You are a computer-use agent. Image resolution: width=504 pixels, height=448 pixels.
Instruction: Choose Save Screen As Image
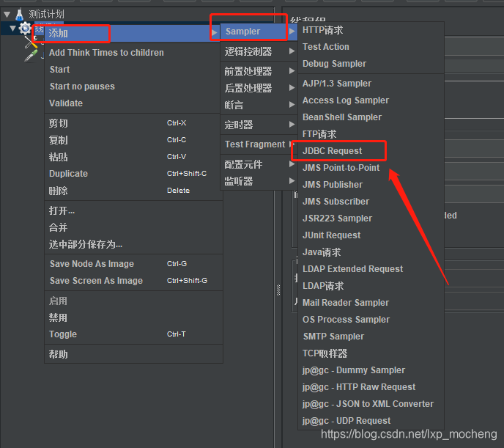tap(133, 281)
